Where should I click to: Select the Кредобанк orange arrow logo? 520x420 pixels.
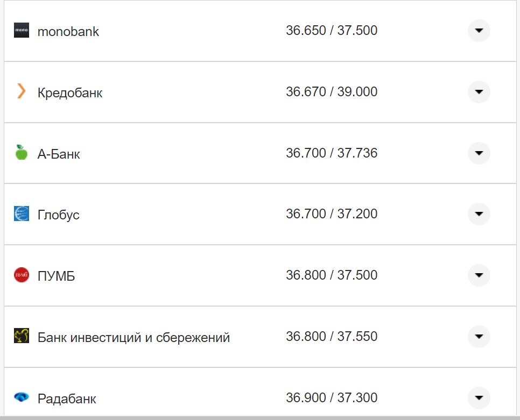pos(20,91)
